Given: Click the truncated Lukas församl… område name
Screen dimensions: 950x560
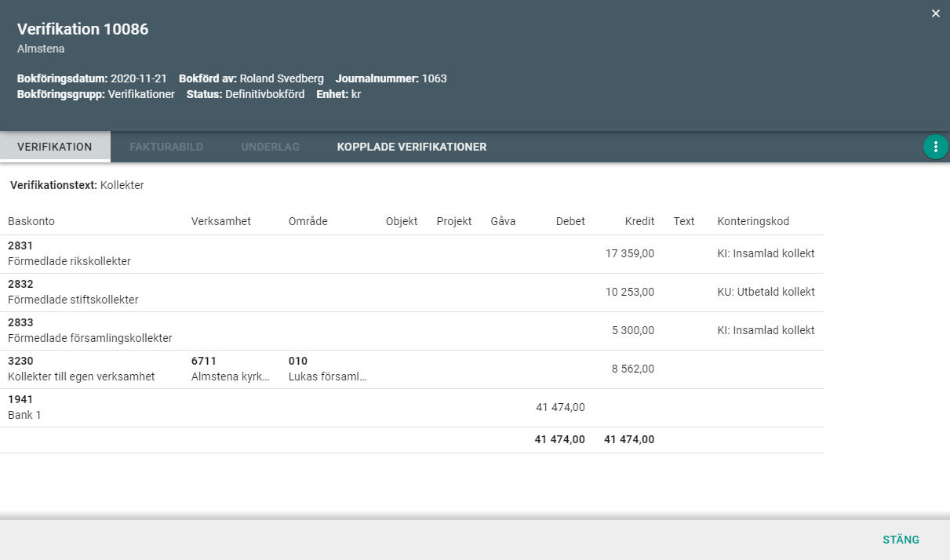Looking at the screenshot, I should click(328, 376).
